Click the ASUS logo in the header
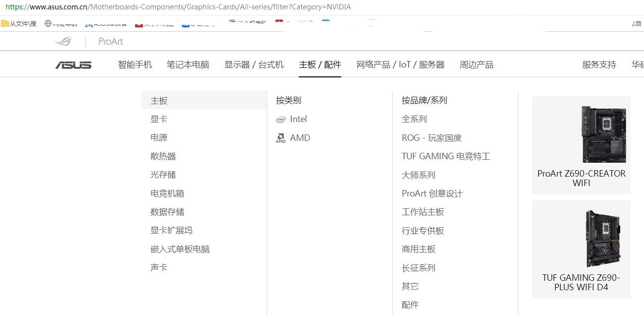644x315 pixels. tap(72, 64)
